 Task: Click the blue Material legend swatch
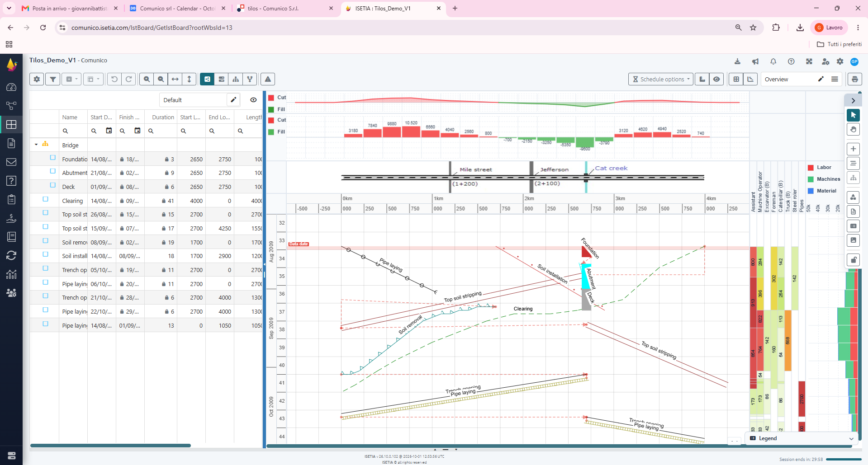point(811,191)
